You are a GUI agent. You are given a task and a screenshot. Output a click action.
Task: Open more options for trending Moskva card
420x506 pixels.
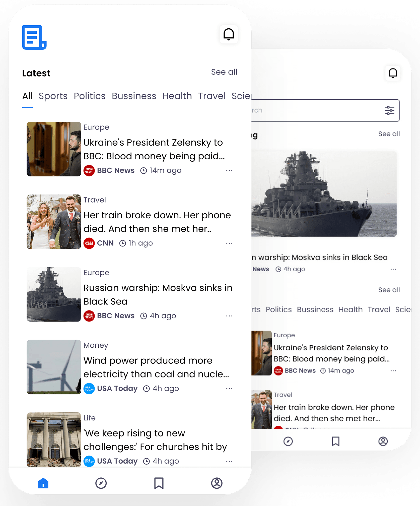(x=393, y=269)
